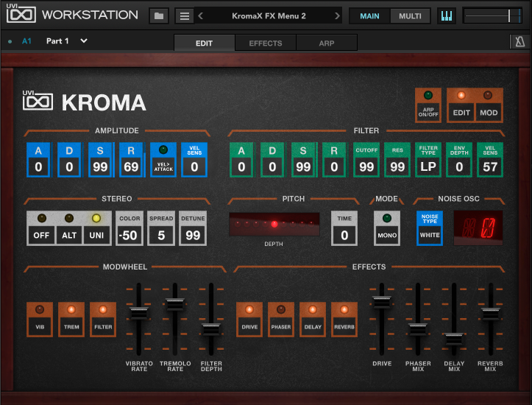Click the filter Decay value box
This screenshot has width=532, height=405.
coord(272,166)
